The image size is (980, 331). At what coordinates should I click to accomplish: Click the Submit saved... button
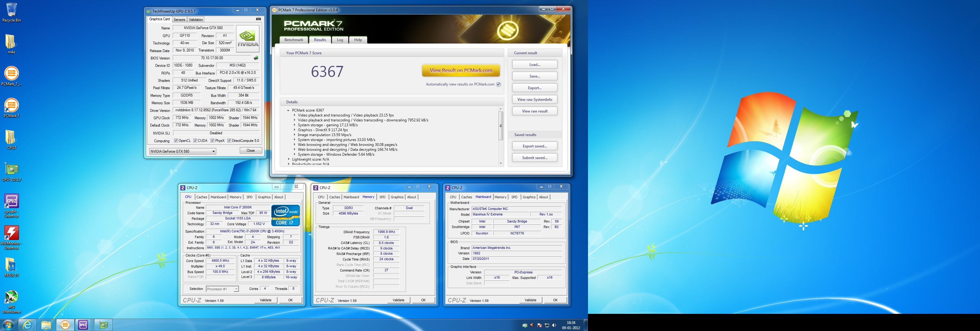534,158
